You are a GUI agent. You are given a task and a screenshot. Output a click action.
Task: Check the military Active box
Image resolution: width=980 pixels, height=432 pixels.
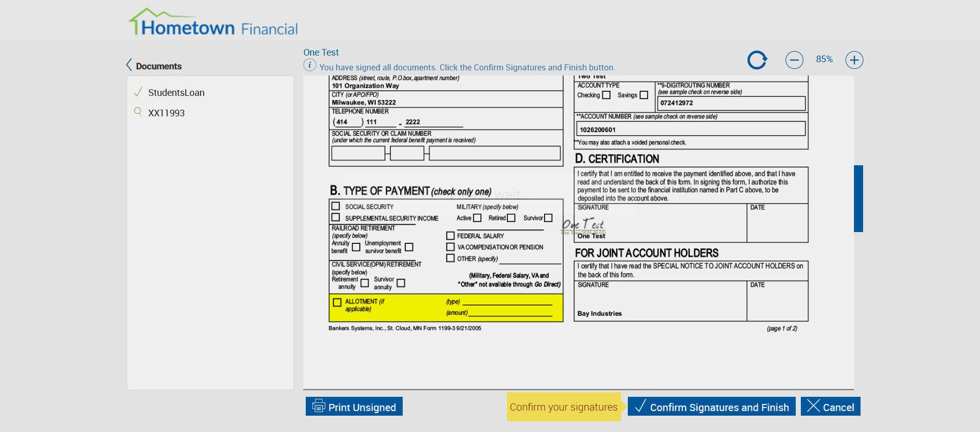477,218
